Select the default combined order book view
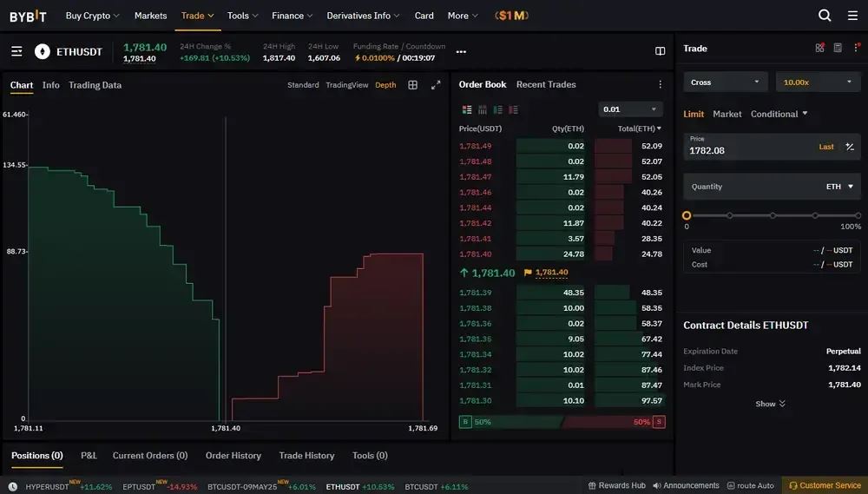Screen dimensions: 868x494 [467, 109]
